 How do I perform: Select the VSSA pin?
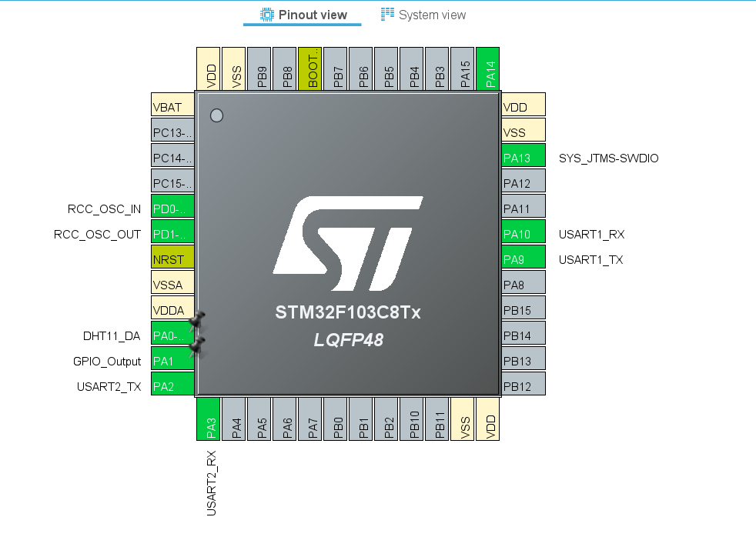click(172, 282)
